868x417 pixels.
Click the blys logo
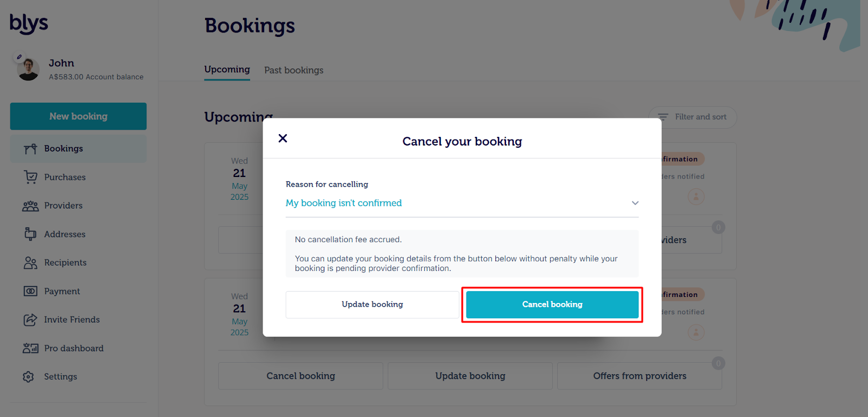tap(29, 23)
